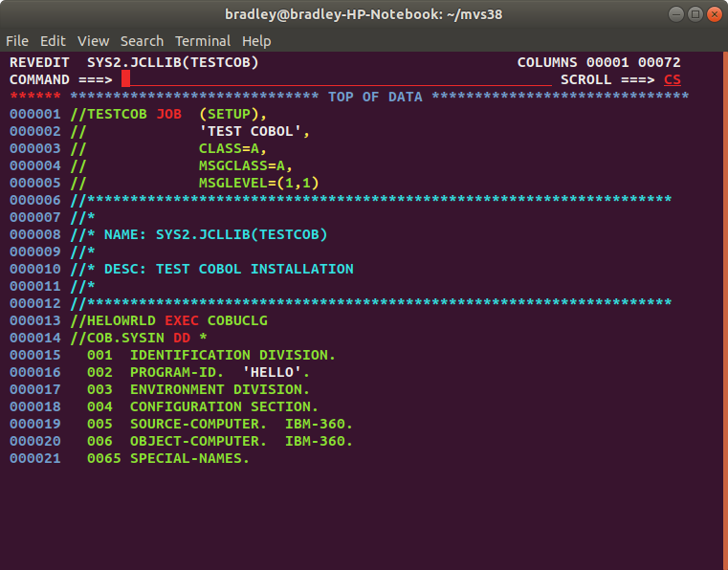Click line number 000021

tap(35, 458)
